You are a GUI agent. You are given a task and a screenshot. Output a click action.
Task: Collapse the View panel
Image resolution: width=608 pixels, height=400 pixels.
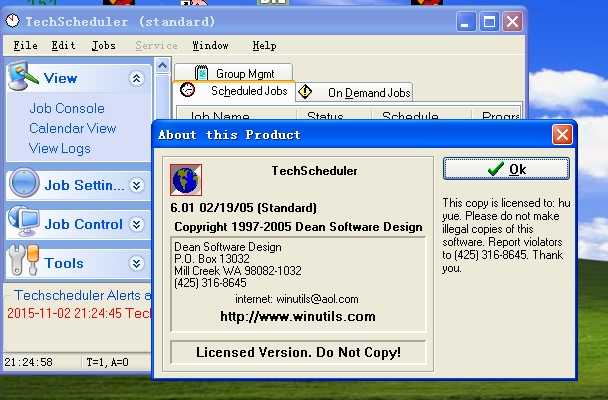136,79
